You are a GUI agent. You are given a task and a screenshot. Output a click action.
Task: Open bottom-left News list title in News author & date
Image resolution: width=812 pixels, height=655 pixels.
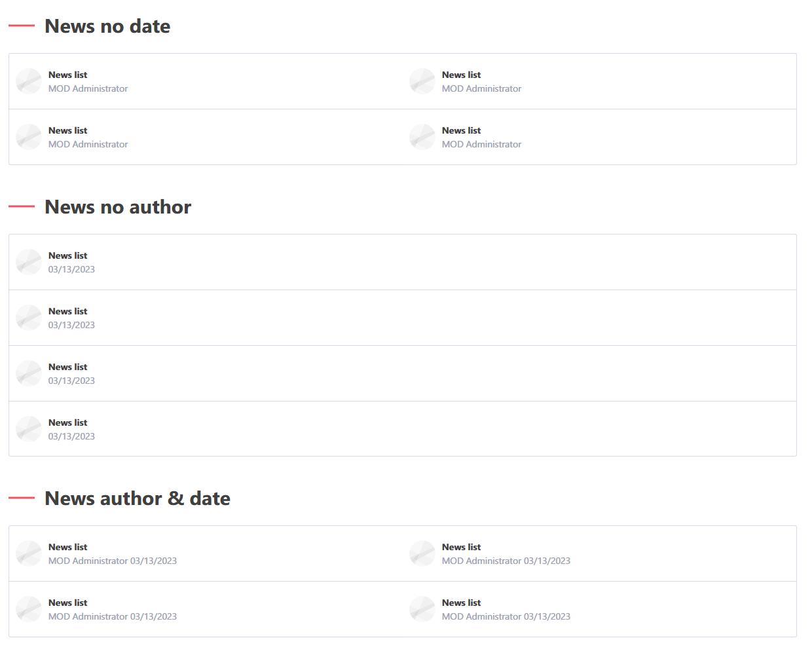67,603
